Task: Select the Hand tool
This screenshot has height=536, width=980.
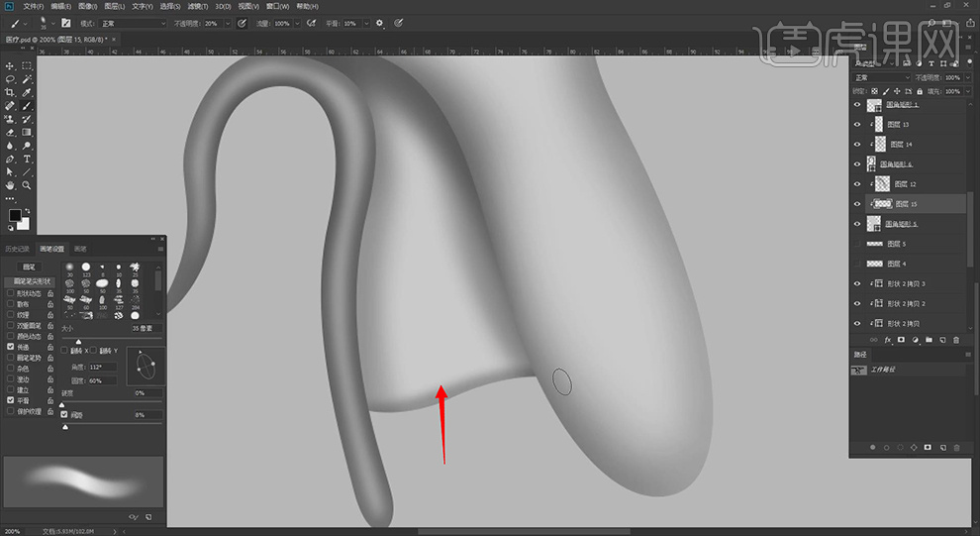Action: [x=9, y=185]
